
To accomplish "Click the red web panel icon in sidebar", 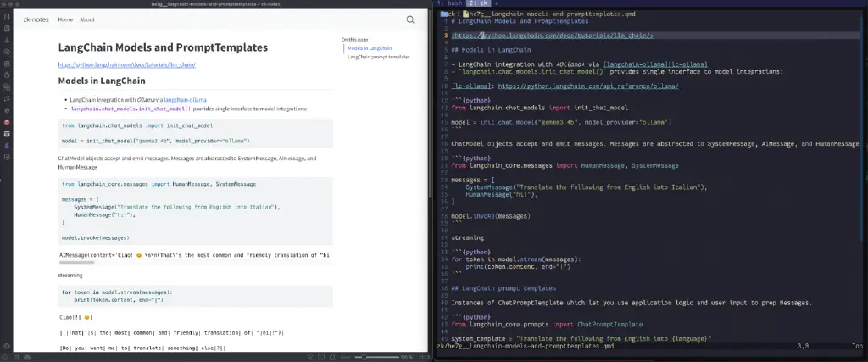I will [x=7, y=122].
